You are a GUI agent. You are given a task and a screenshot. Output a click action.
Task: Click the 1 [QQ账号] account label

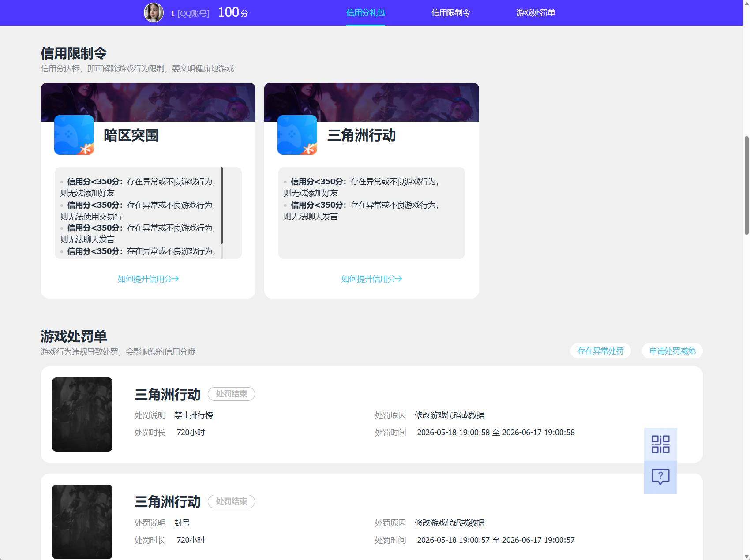click(x=190, y=14)
